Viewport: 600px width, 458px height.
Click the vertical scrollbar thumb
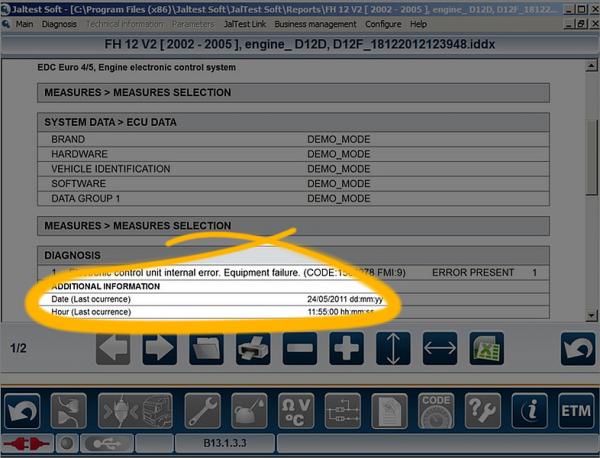pos(591,158)
